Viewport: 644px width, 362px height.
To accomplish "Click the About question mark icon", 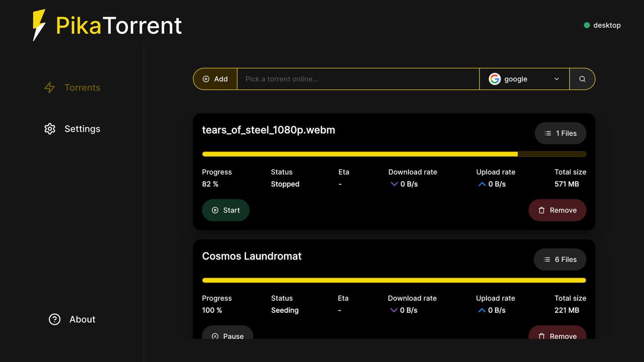I will [54, 319].
